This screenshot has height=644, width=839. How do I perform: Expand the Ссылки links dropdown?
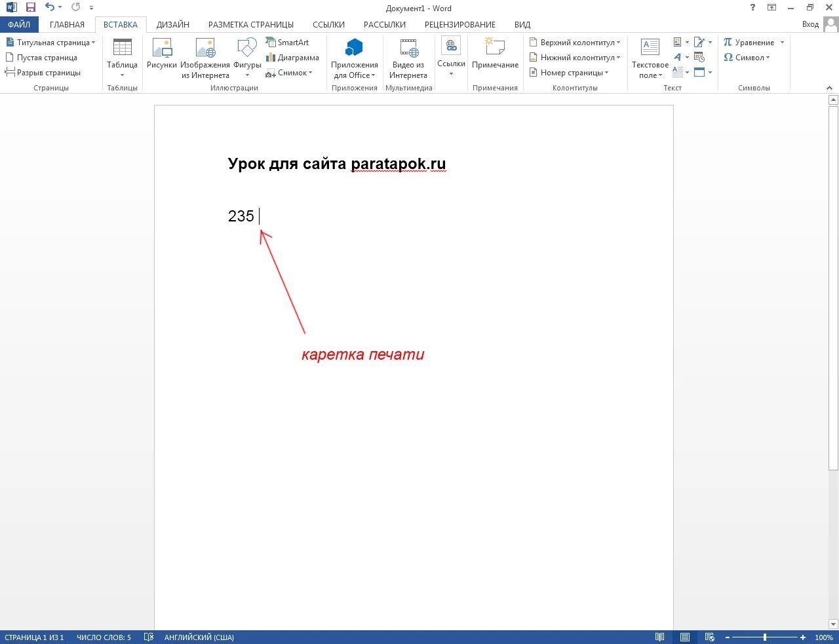point(451,58)
